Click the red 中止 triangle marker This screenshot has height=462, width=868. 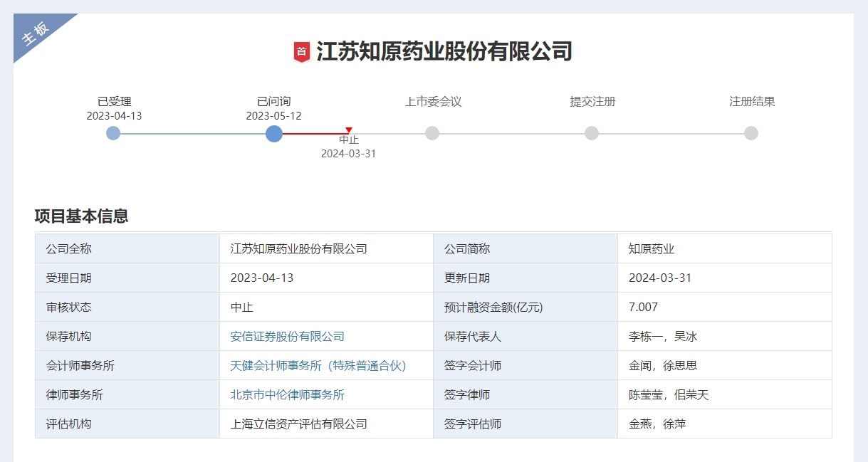(348, 130)
